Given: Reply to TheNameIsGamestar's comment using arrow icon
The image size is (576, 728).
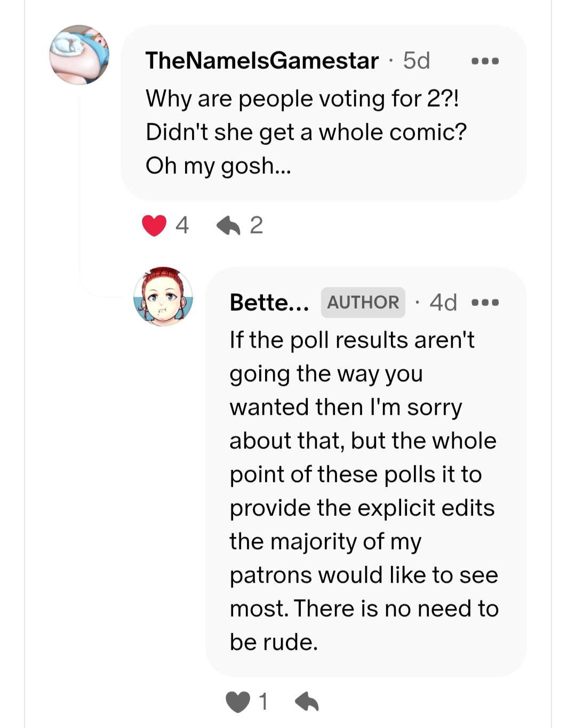Looking at the screenshot, I should (x=228, y=225).
